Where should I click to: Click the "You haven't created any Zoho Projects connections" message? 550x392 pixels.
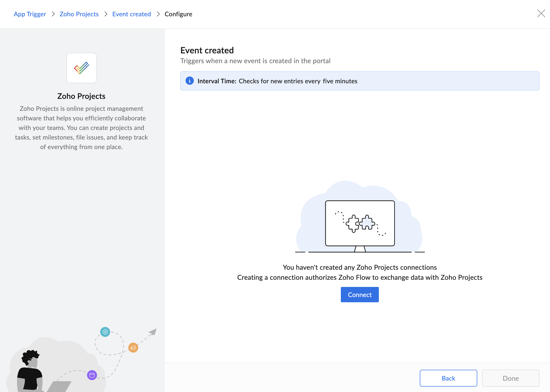pos(359,267)
